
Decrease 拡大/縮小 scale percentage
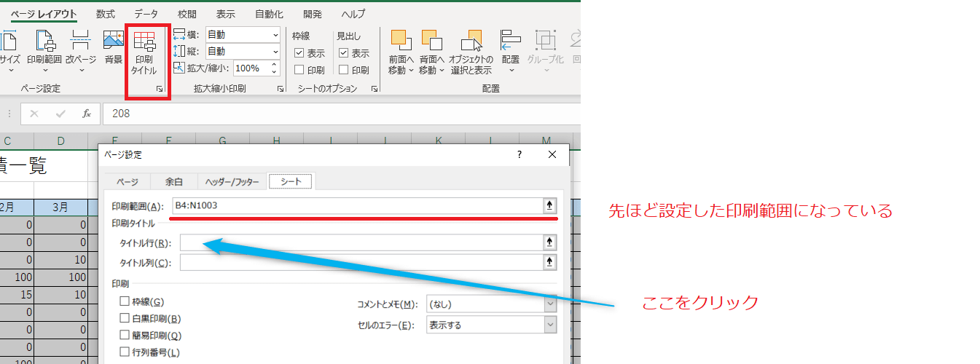click(x=274, y=71)
